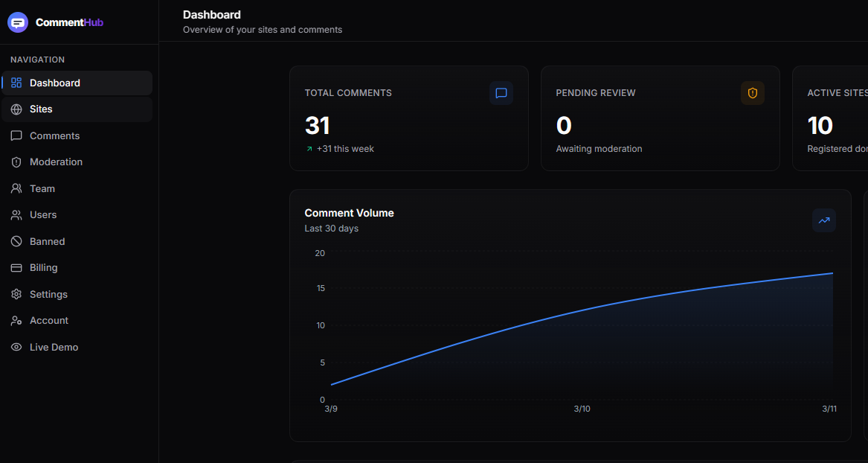The width and height of the screenshot is (868, 463).
Task: Click the Live Demo eye icon
Action: pos(16,347)
